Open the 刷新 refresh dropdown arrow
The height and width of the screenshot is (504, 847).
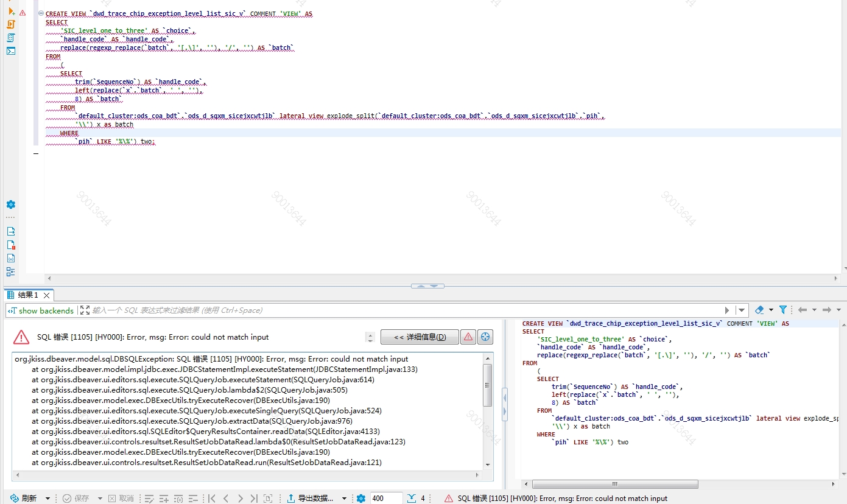[x=47, y=498]
